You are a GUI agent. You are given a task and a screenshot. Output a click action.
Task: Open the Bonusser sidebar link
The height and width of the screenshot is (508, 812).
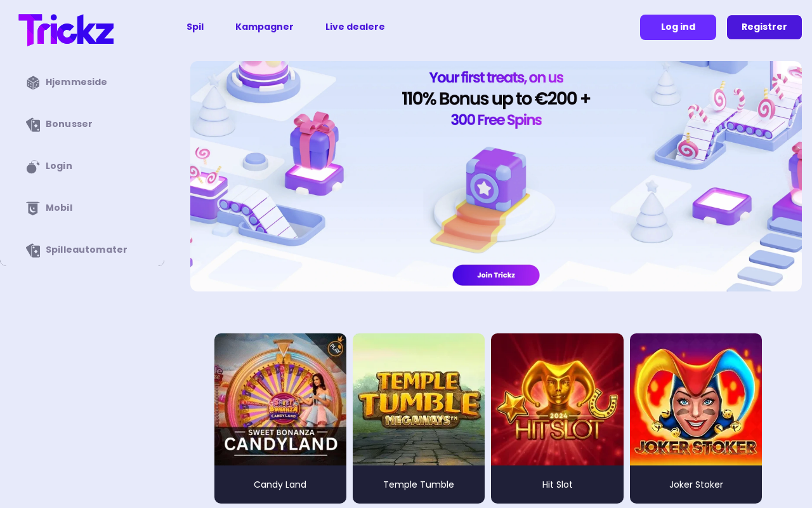pyautogui.click(x=69, y=124)
